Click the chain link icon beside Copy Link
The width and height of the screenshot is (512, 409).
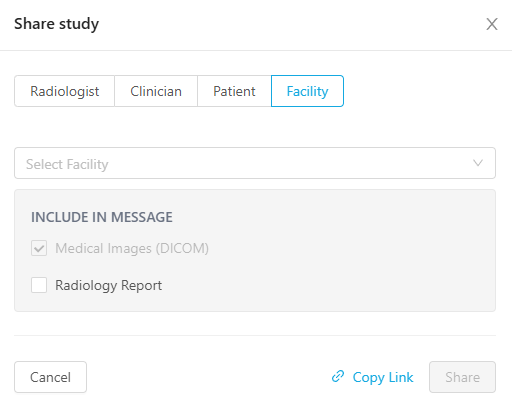(x=338, y=377)
